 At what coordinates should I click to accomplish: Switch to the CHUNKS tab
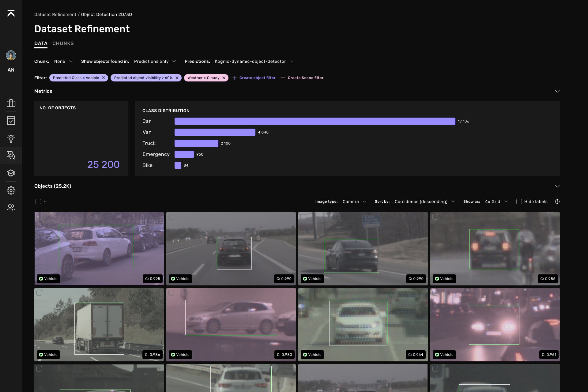63,43
